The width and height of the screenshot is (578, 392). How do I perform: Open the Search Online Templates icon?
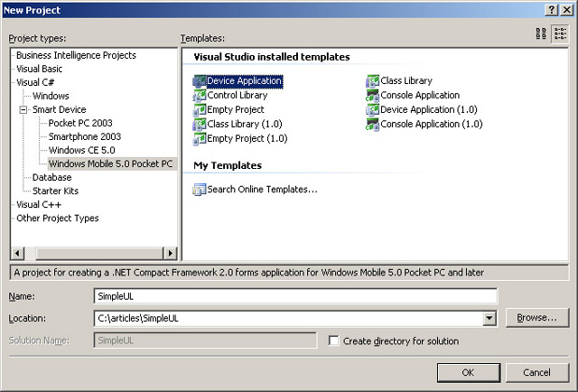tap(200, 190)
